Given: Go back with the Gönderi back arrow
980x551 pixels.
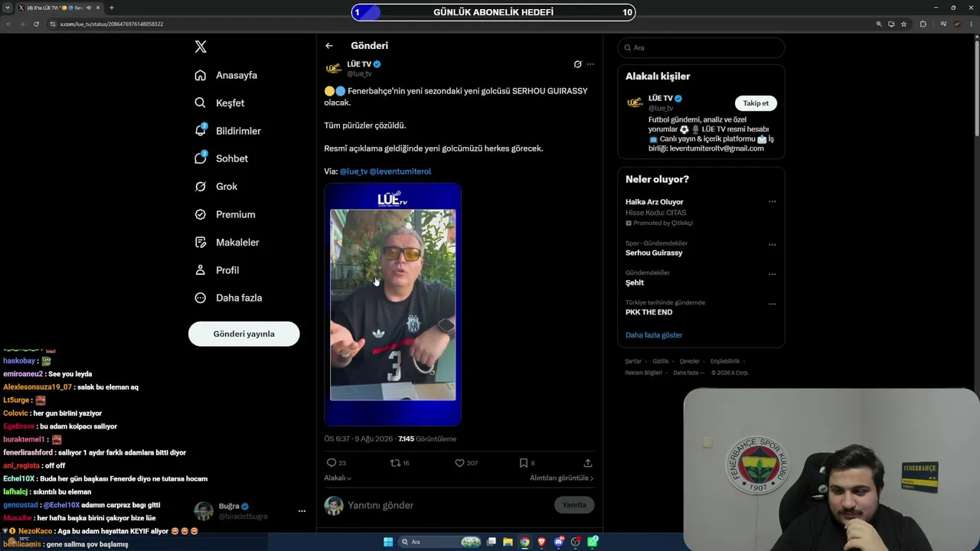Looking at the screenshot, I should [329, 46].
